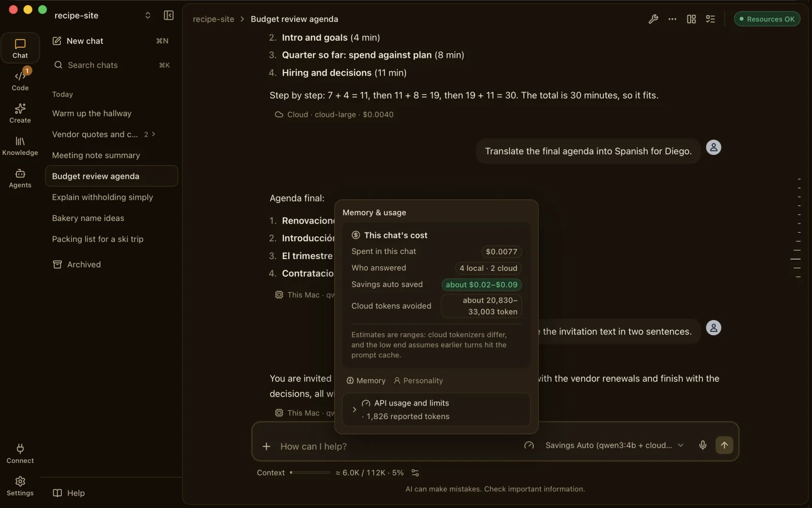Open the Resources OK status button
The width and height of the screenshot is (812, 508).
767,19
